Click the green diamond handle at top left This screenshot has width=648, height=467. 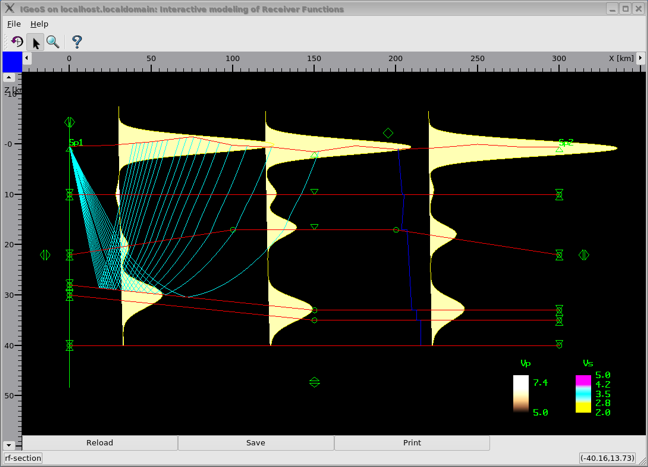(x=69, y=123)
